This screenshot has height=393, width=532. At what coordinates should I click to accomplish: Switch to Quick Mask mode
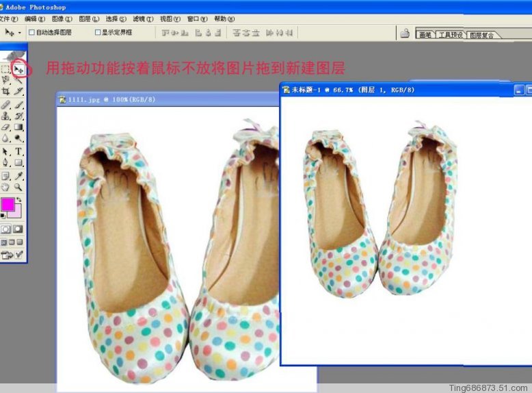point(18,229)
